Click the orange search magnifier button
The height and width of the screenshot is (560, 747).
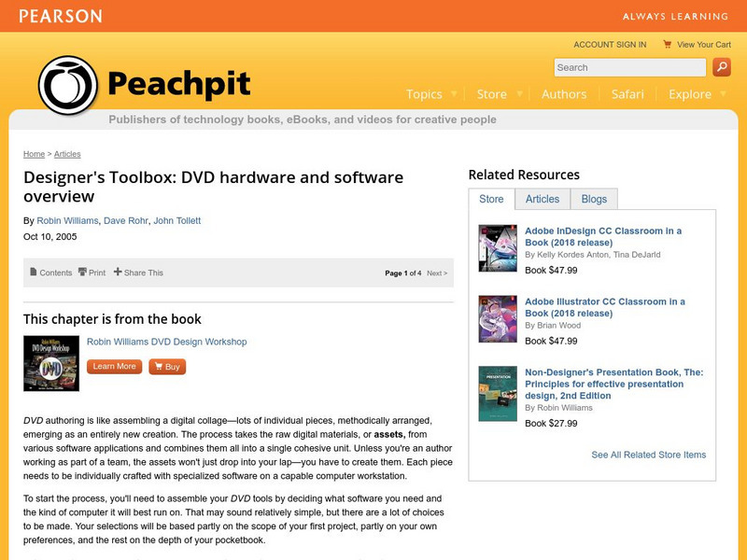click(x=722, y=67)
